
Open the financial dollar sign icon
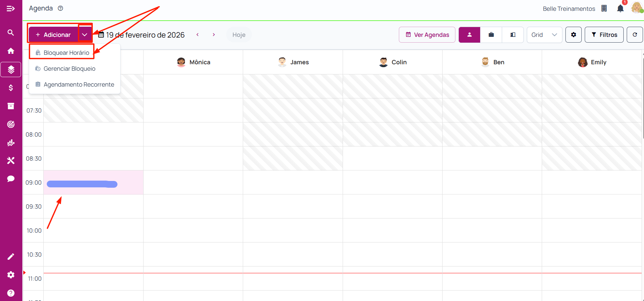11,88
